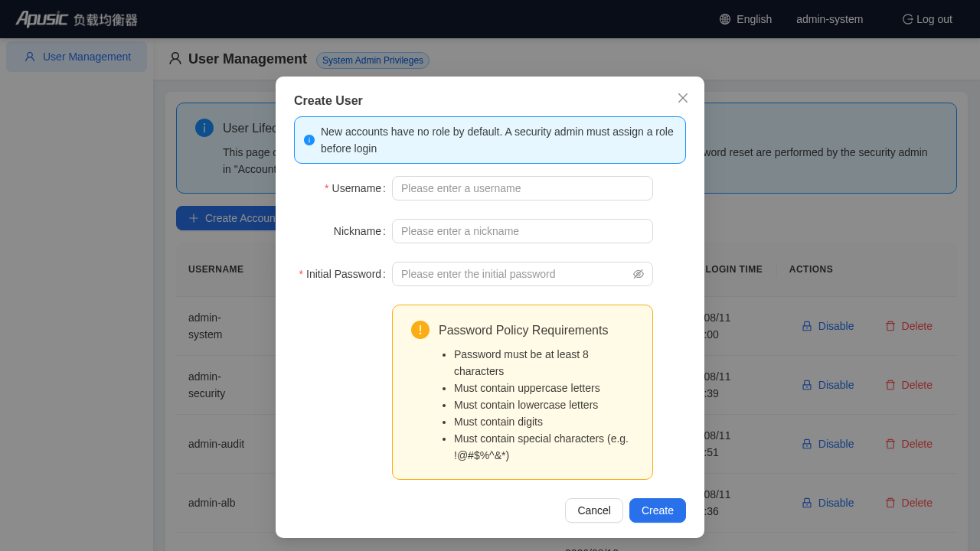This screenshot has height=551, width=980.
Task: Click the USERNAME column header
Action: [216, 269]
